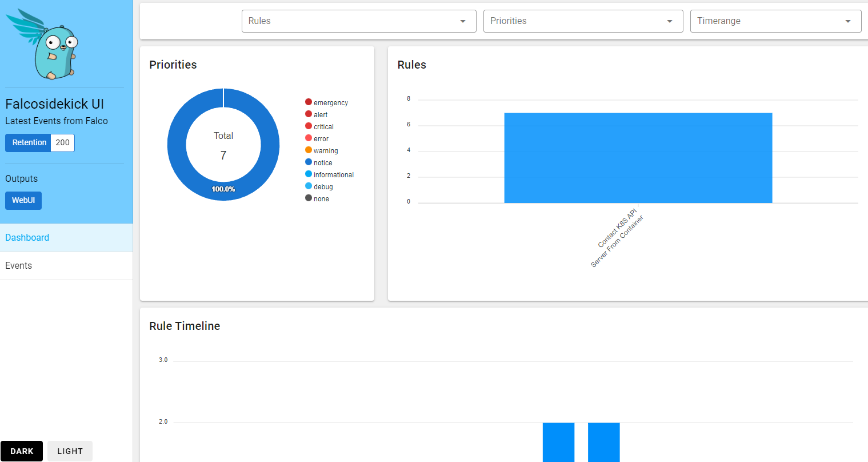The image size is (868, 462).
Task: Toggle debug legend color dot
Action: click(x=309, y=186)
